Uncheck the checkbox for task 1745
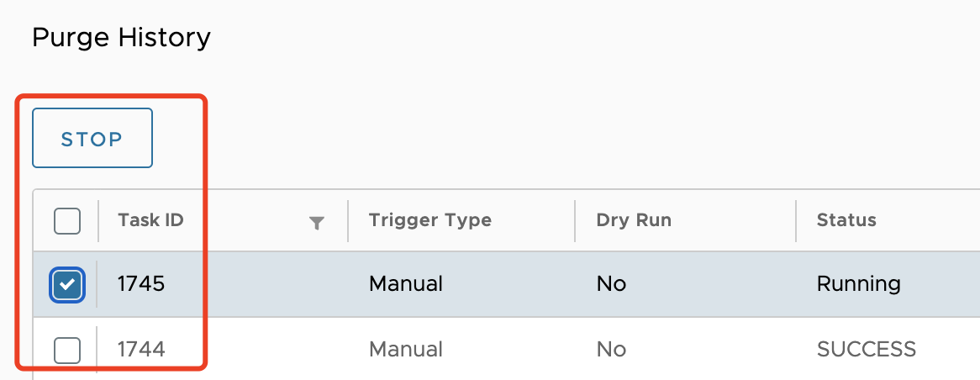The image size is (980, 380). (67, 284)
